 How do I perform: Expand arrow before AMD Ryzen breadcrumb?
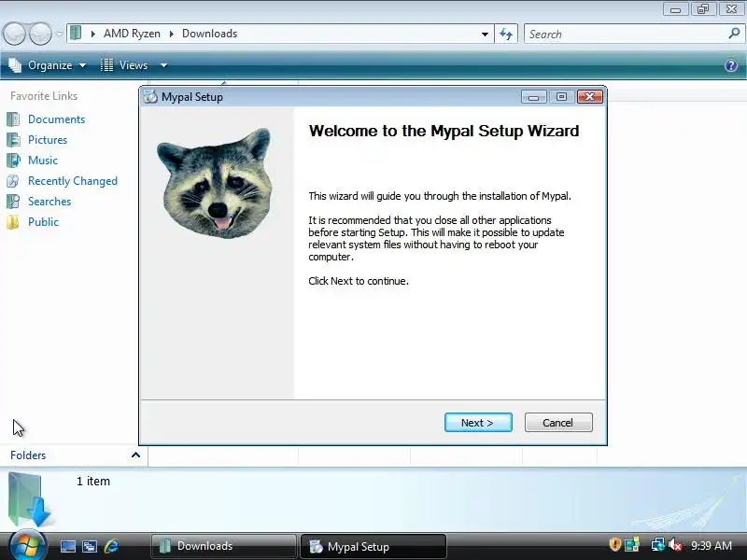point(92,34)
